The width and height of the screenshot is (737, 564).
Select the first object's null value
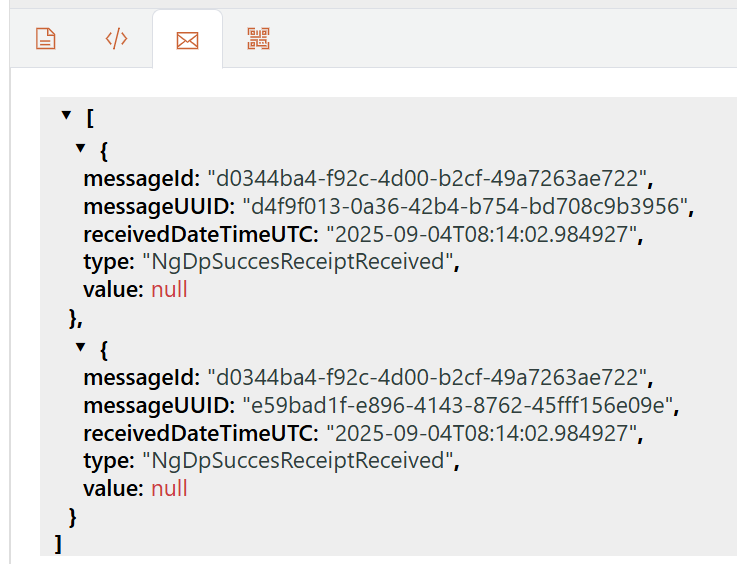tap(169, 290)
